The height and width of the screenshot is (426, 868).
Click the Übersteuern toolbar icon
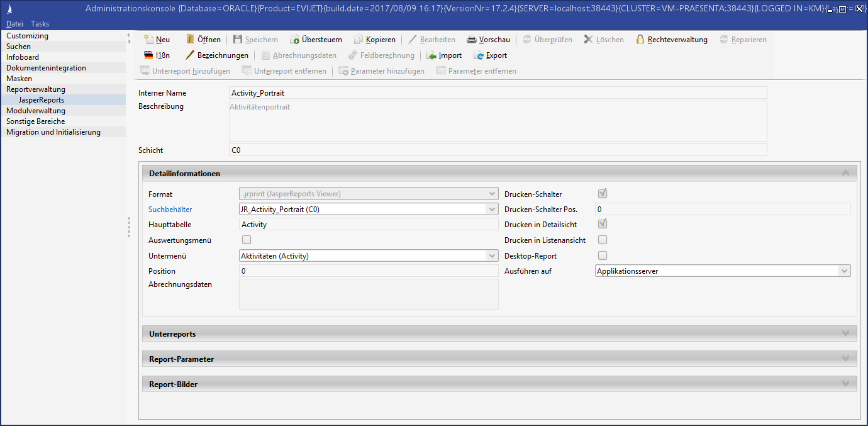pyautogui.click(x=294, y=40)
